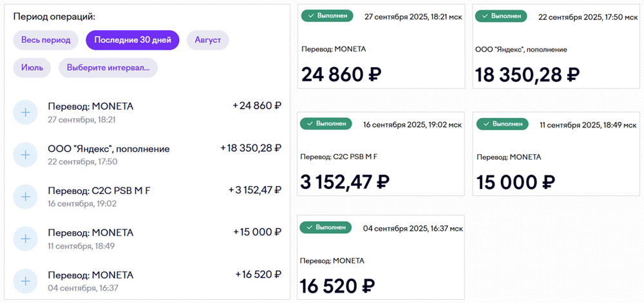Click the +3 152,47 ₽ amount in list

point(254,190)
